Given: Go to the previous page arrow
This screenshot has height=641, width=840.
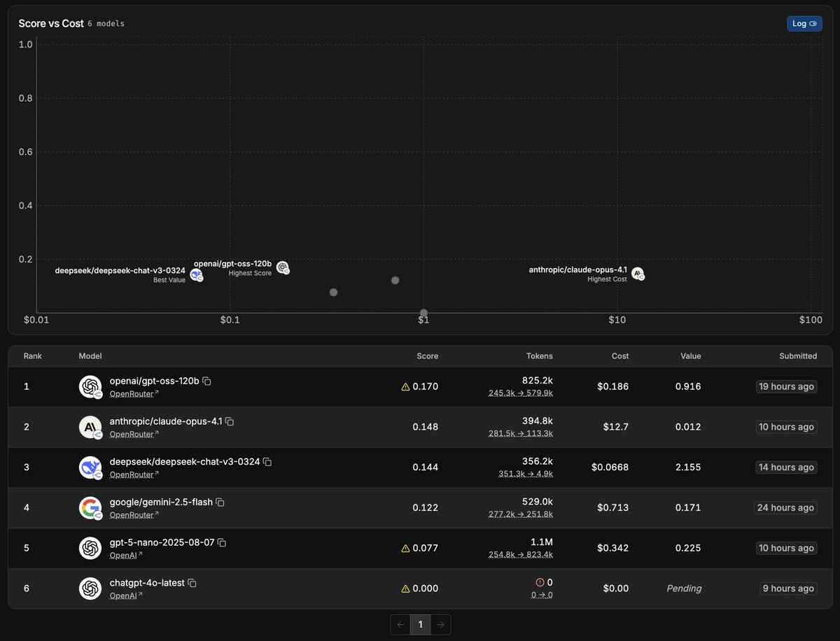Looking at the screenshot, I should 400,624.
